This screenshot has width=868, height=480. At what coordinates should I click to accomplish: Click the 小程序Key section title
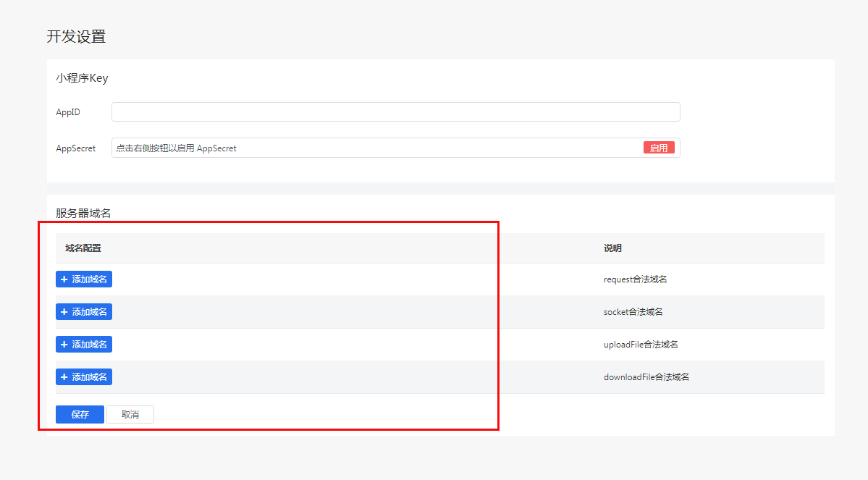click(x=82, y=78)
